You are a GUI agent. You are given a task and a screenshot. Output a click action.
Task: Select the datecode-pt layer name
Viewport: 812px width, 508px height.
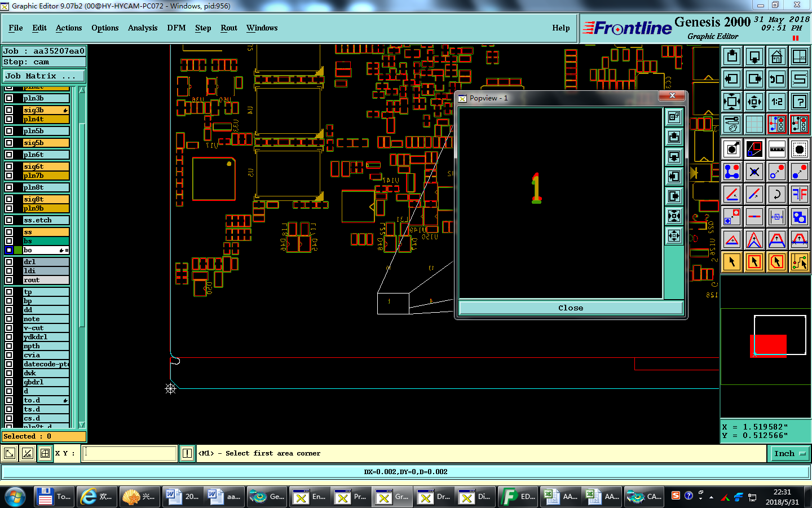coord(46,364)
